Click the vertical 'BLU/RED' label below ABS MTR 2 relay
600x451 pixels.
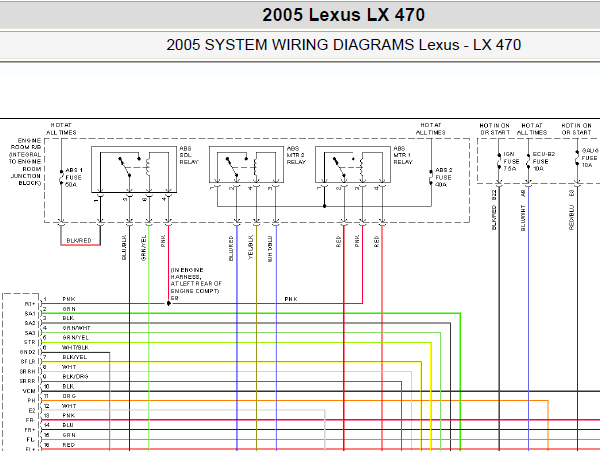tap(231, 248)
